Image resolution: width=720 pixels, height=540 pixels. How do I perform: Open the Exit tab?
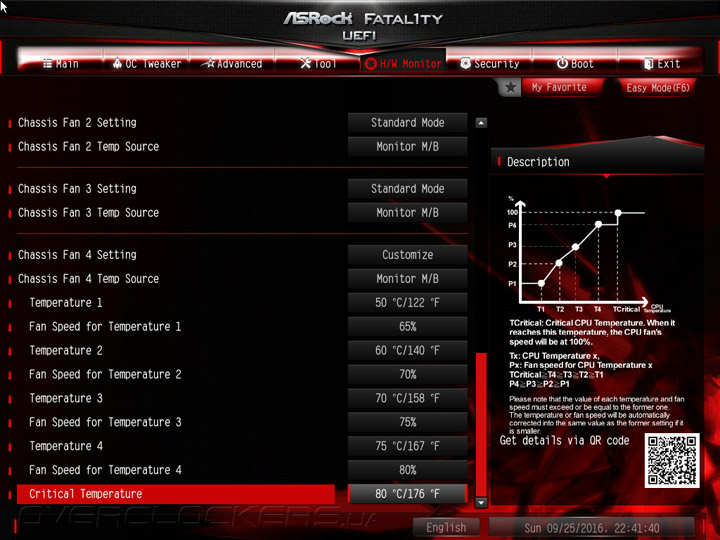(661, 63)
